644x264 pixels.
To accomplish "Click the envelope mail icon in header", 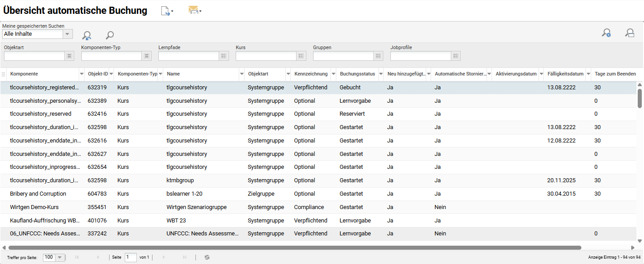I will 194,10.
